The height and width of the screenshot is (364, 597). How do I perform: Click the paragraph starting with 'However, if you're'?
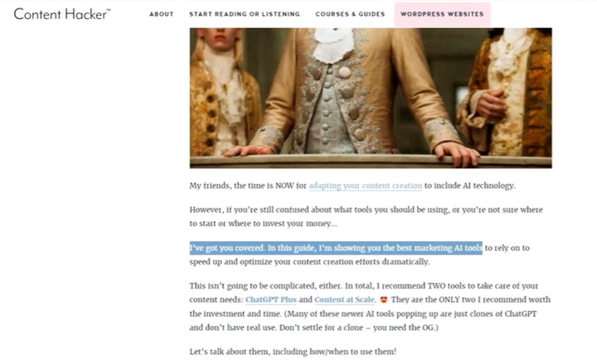click(366, 216)
